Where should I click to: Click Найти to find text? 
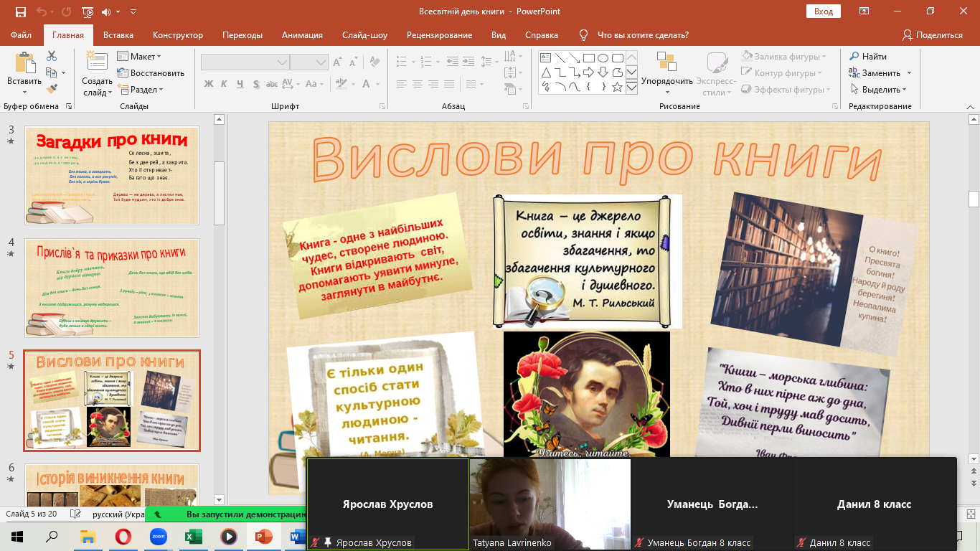tap(868, 56)
